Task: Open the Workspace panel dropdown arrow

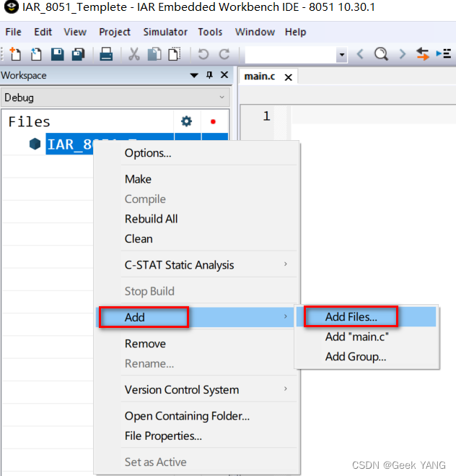Action: click(194, 75)
